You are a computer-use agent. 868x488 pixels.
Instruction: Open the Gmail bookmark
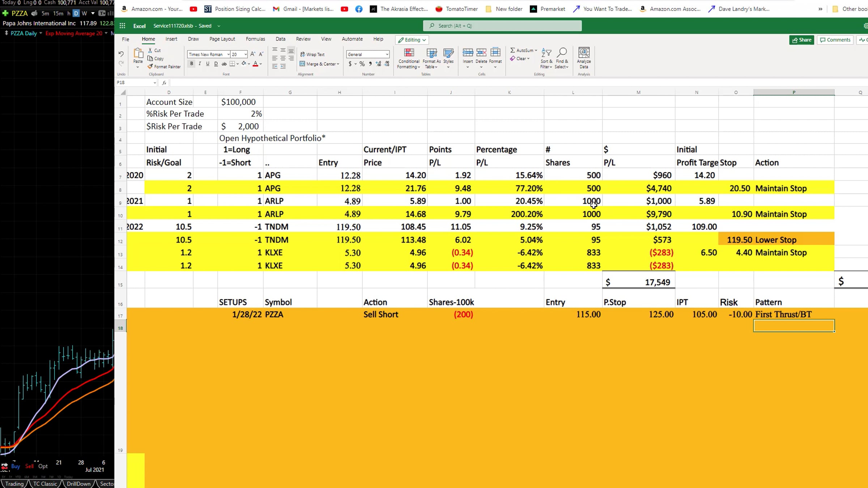click(x=303, y=9)
